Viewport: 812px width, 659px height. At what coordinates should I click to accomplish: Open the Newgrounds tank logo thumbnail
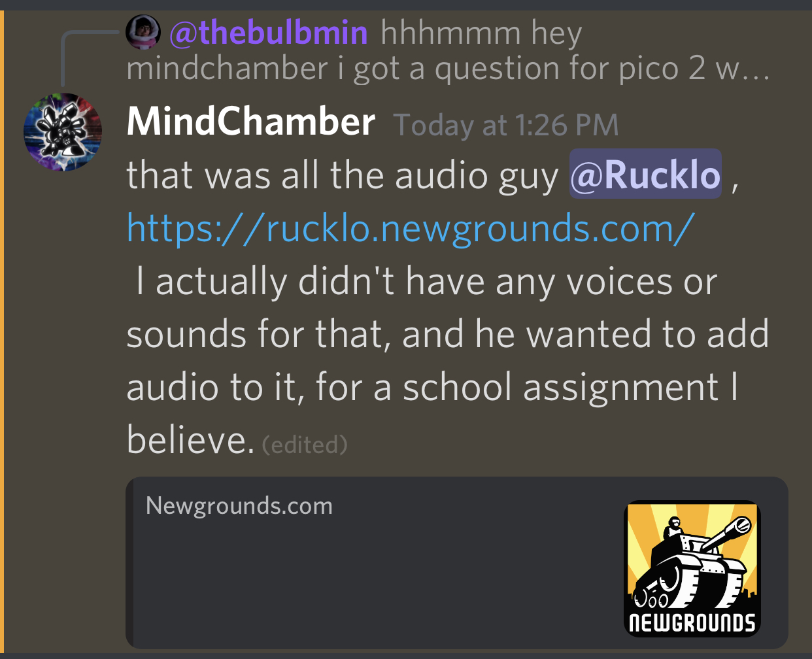click(692, 568)
